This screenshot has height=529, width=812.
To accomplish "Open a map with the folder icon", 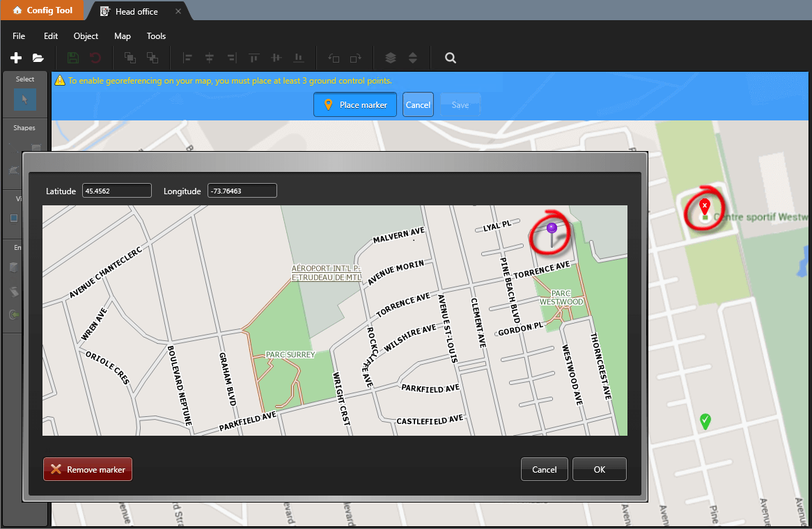I will pyautogui.click(x=38, y=58).
